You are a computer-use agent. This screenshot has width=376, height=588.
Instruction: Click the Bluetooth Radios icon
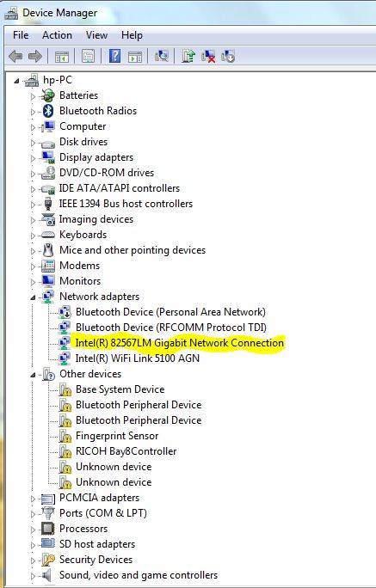48,111
